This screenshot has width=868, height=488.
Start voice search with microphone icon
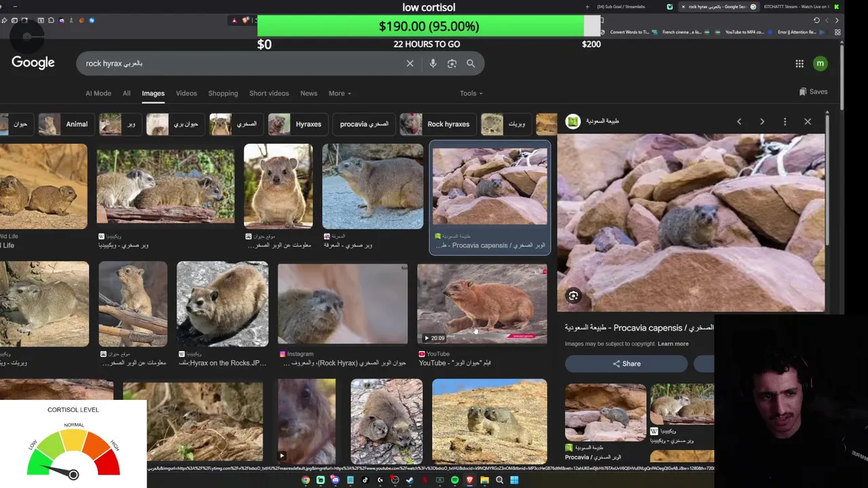pyautogui.click(x=433, y=63)
